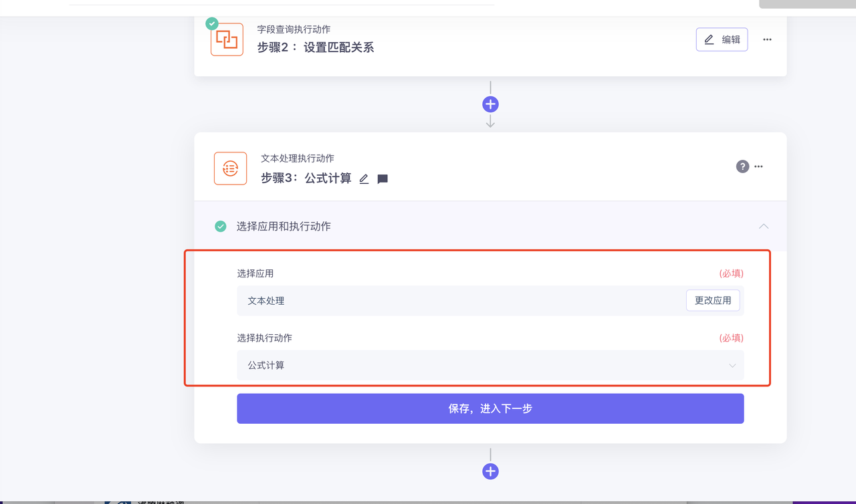
Task: Click the green check on 选择应用和执行动作
Action: point(220,227)
